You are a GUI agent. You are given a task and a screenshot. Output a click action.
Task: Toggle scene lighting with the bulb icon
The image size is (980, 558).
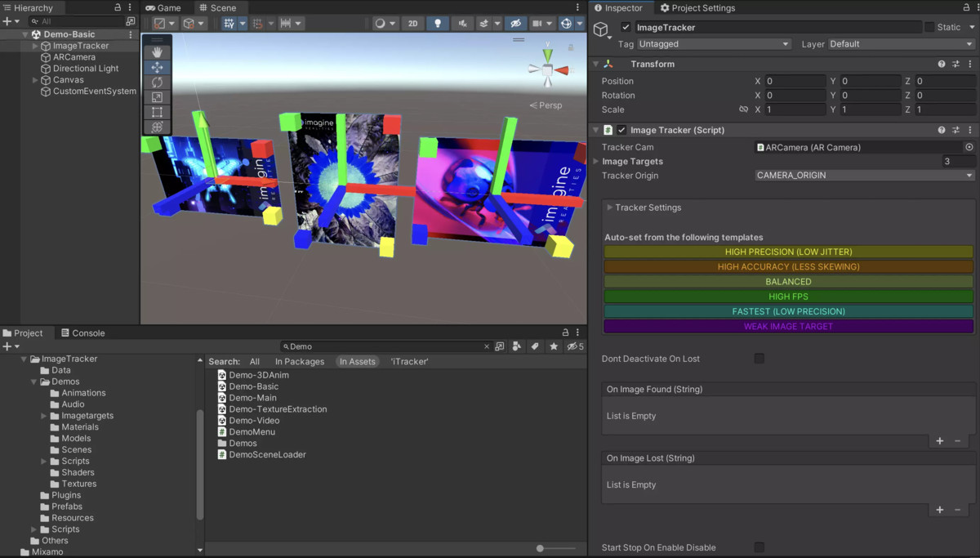pos(438,23)
